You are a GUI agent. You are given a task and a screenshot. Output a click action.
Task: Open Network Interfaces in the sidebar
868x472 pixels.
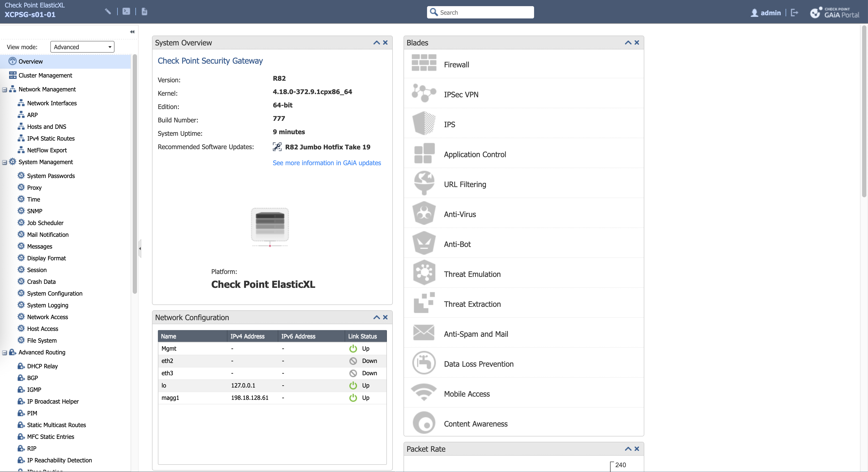[x=52, y=103]
